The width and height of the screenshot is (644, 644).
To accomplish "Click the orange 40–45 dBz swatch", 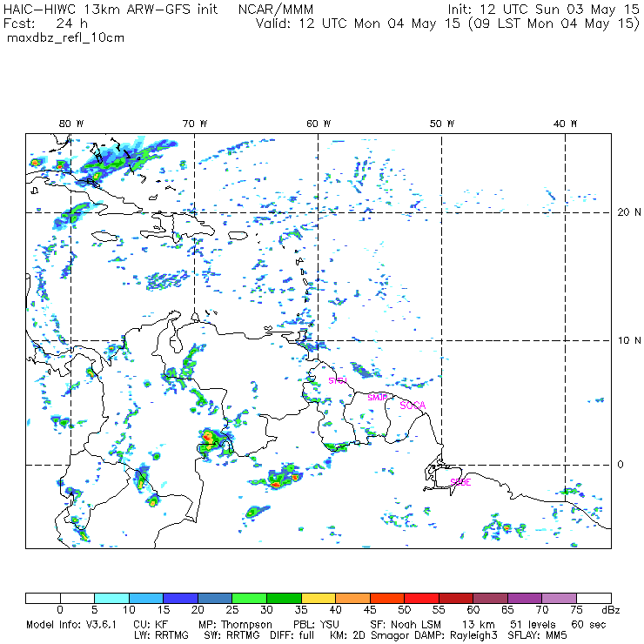I will coord(352,598).
